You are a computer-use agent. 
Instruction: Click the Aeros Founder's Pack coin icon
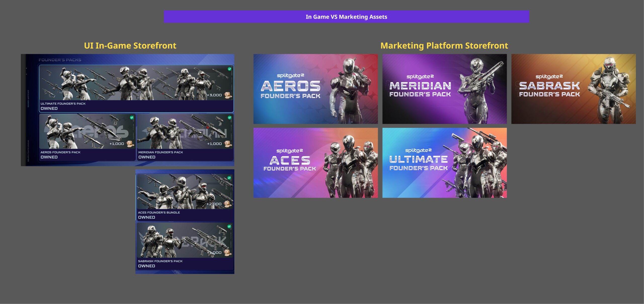click(130, 144)
